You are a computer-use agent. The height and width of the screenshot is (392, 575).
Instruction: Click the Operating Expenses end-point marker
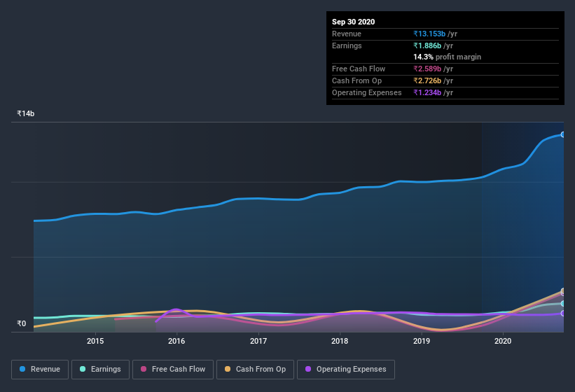[x=563, y=314]
